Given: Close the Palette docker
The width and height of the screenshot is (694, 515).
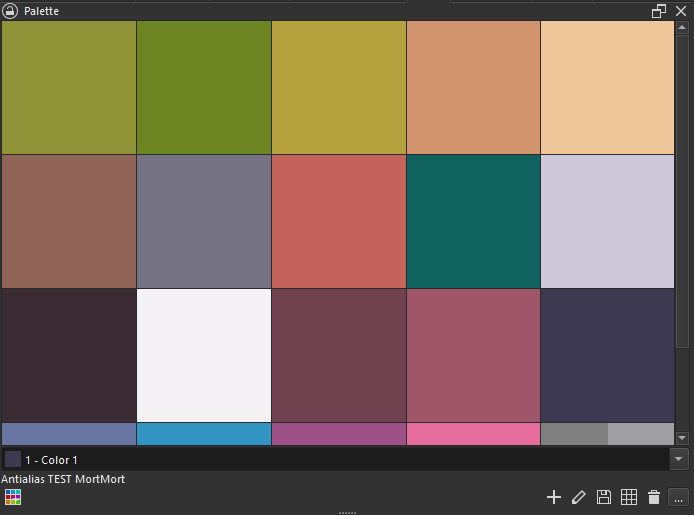Looking at the screenshot, I should tap(681, 11).
